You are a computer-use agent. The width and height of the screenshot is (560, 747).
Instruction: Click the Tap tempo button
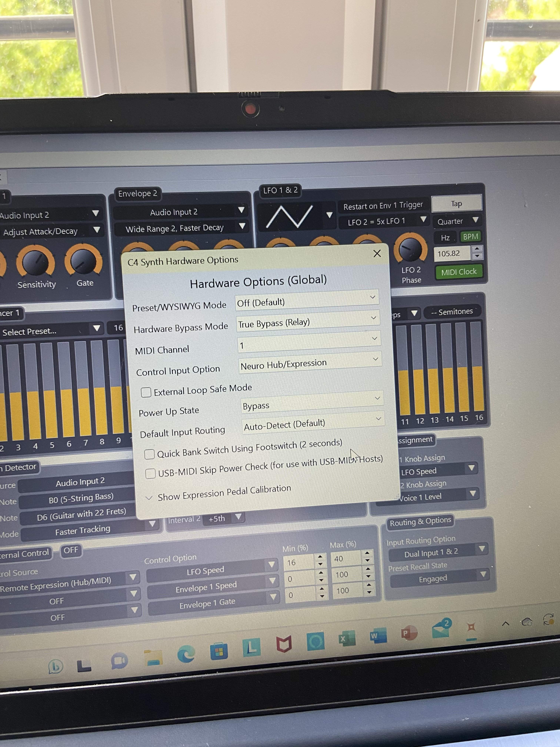click(x=456, y=204)
